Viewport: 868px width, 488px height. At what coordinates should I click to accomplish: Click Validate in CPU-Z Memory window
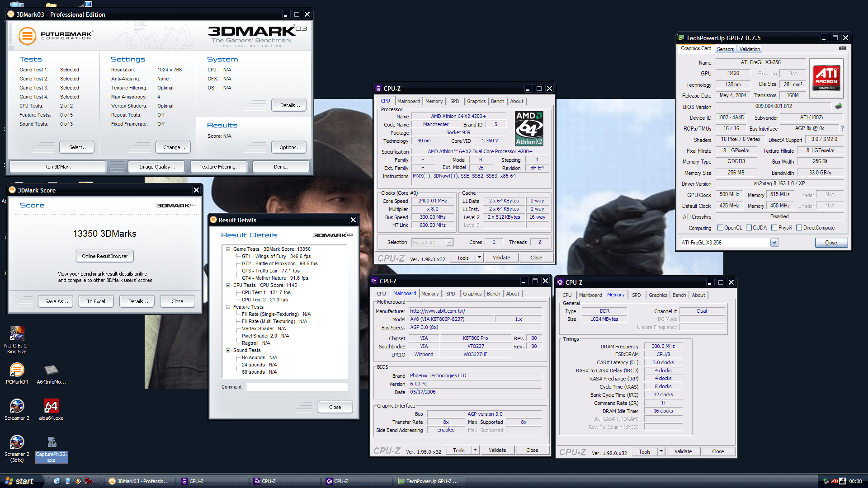coord(683,451)
